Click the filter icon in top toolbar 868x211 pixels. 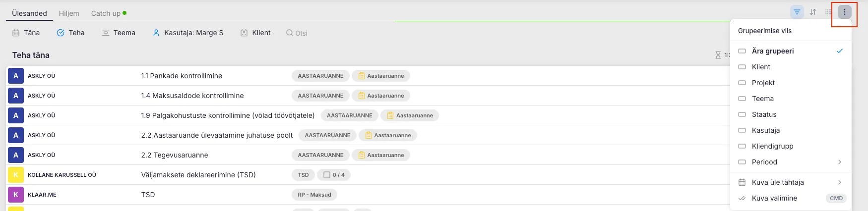(x=797, y=12)
